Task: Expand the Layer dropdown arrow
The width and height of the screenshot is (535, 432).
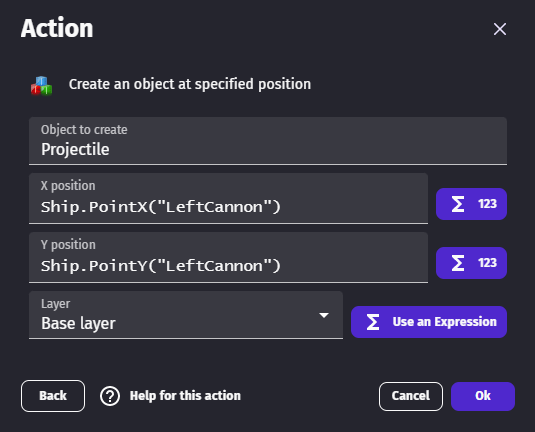Action: tap(324, 315)
